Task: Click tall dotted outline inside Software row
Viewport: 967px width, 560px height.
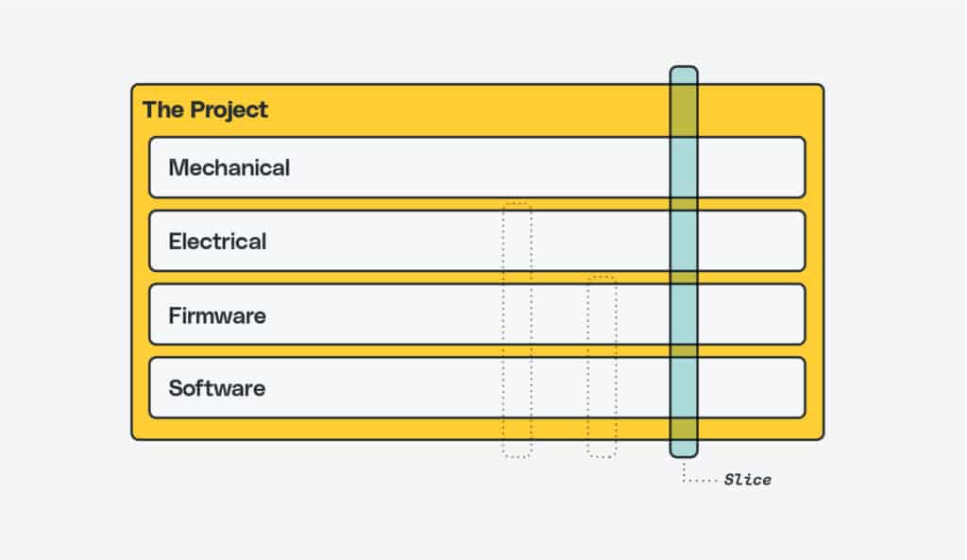Action: [x=517, y=387]
